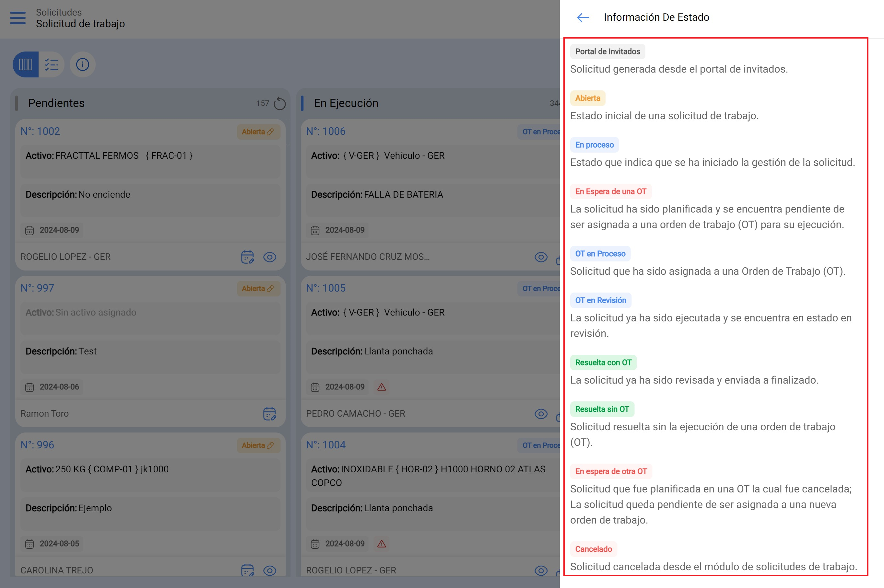Refresh the Pendientes column
The width and height of the screenshot is (884, 588).
tap(279, 103)
